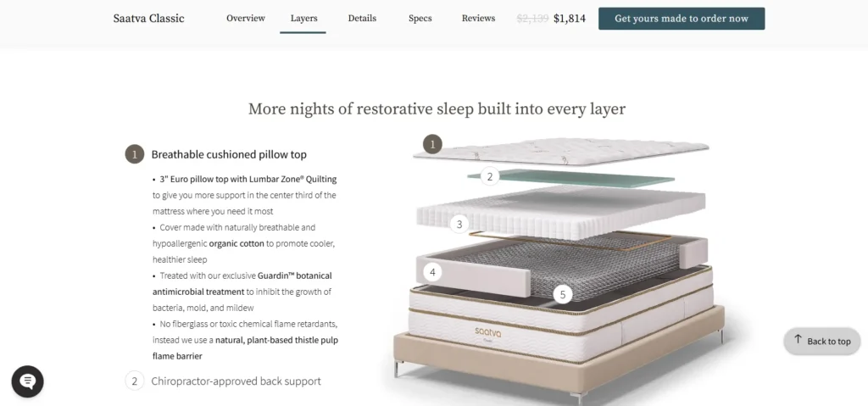868x406 pixels.
Task: Expand Chiropractor-approved back support section
Action: click(236, 381)
